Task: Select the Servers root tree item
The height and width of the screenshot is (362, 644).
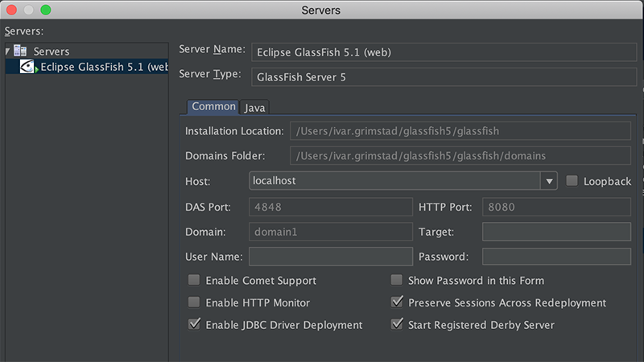Action: point(52,51)
